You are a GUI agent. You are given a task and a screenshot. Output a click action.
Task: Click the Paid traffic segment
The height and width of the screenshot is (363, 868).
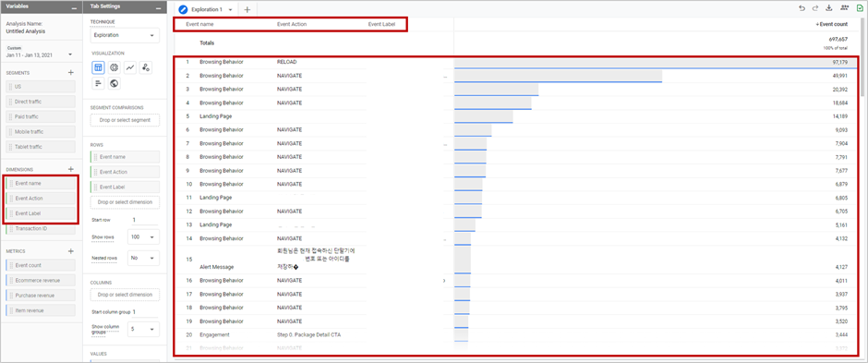tap(41, 116)
